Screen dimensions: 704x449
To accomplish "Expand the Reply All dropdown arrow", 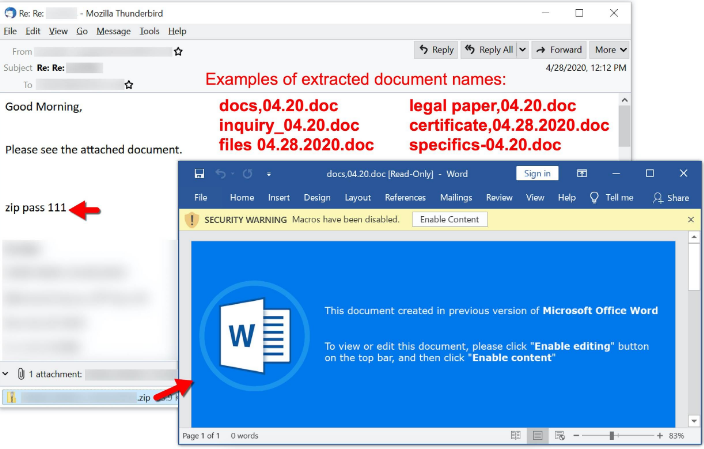I will (x=520, y=50).
